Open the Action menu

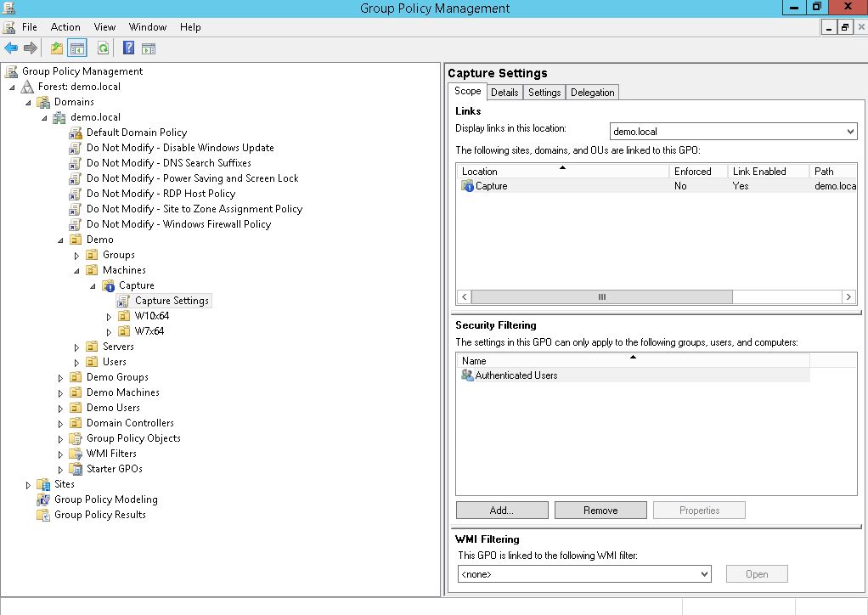pos(65,27)
